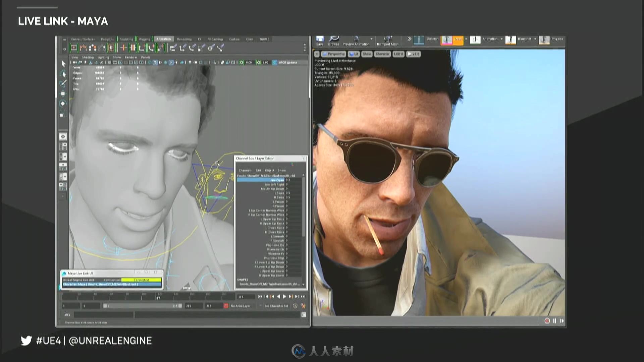Click the current frame field showing 117
The width and height of the screenshot is (644, 362).
(246, 297)
